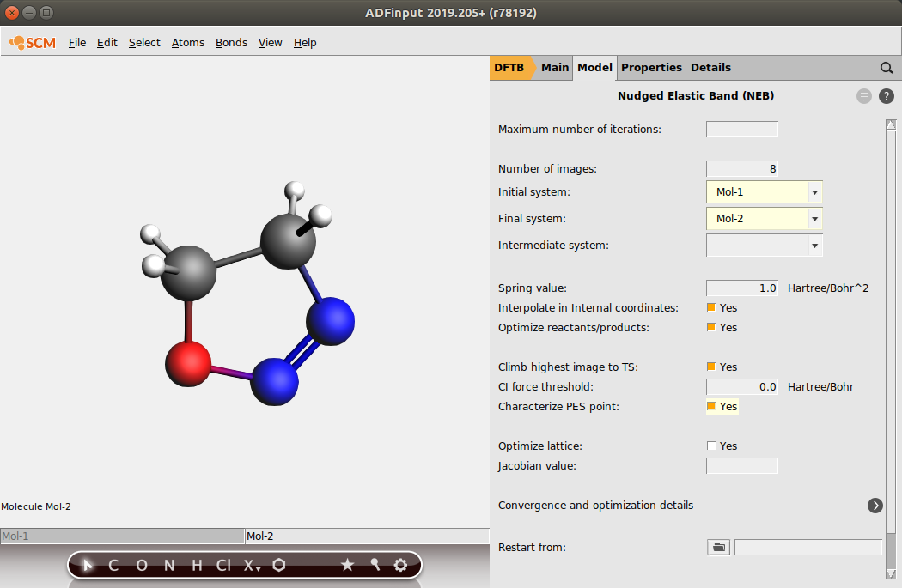The width and height of the screenshot is (902, 588).
Task: Switch to the Details tab
Action: pyautogui.click(x=710, y=68)
